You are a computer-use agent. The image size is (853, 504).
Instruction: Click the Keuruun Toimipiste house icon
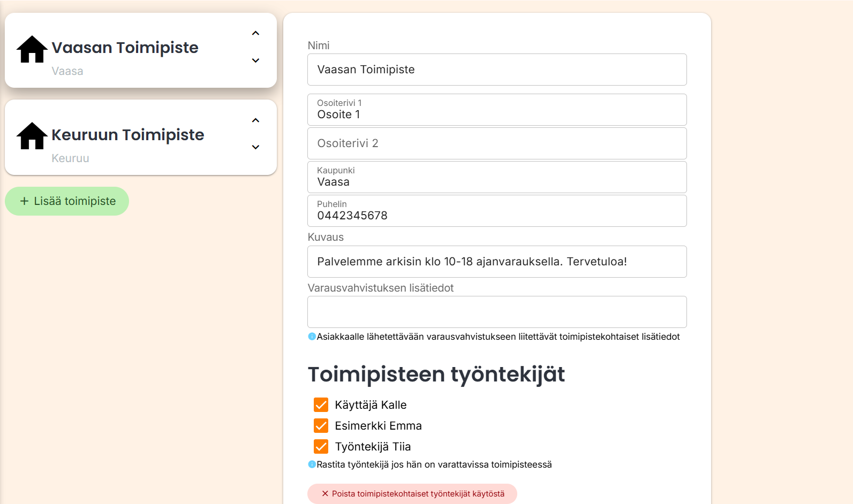tap(32, 136)
